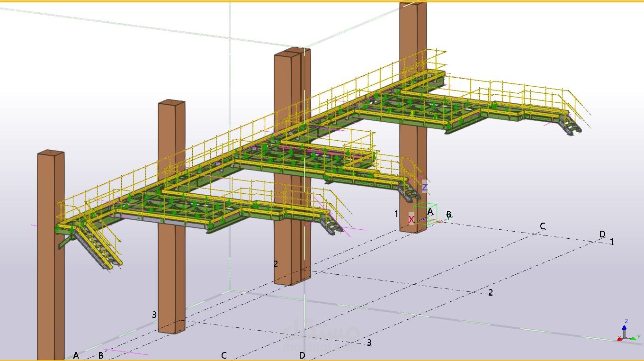Click grid label 1 next to red X

(396, 214)
